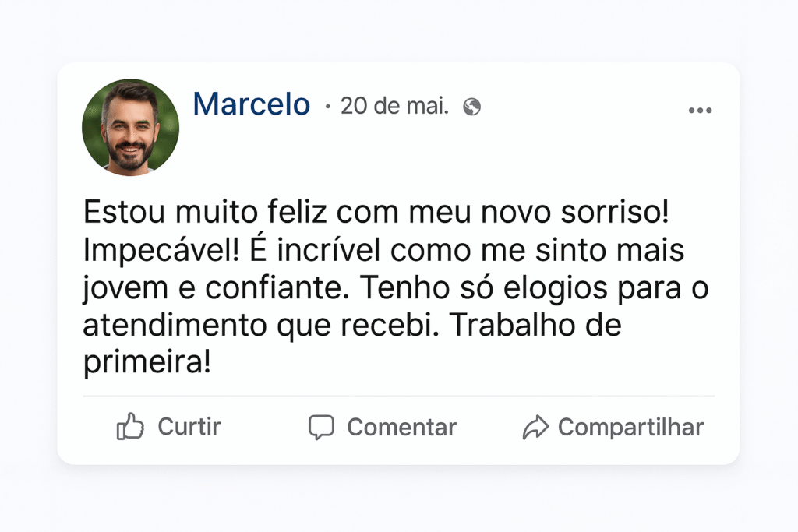Open the three-dot post options menu
The image size is (798, 532).
(x=701, y=111)
